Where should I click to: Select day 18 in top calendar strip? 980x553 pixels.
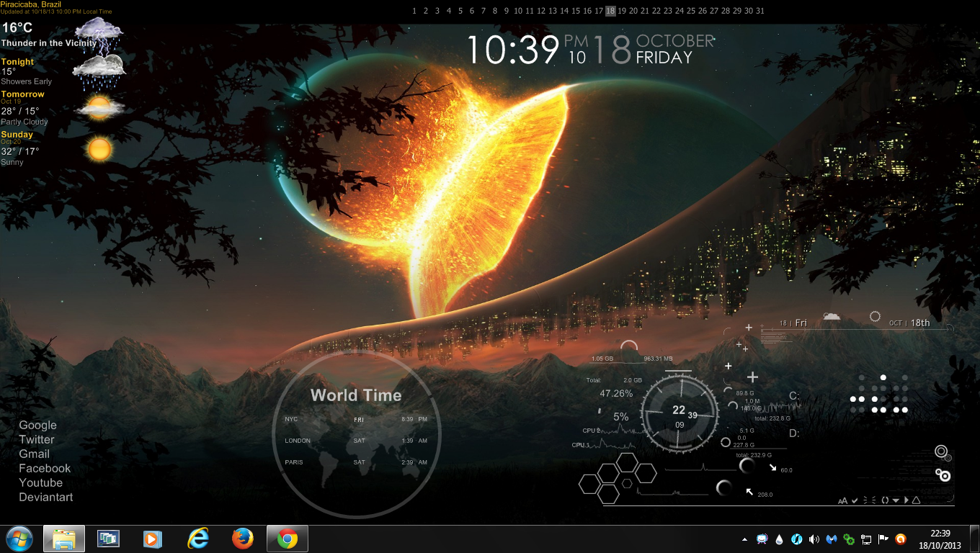coord(610,11)
